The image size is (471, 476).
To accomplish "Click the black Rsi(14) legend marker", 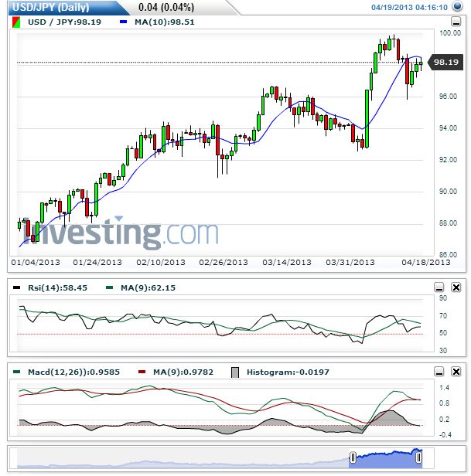I will [17, 287].
